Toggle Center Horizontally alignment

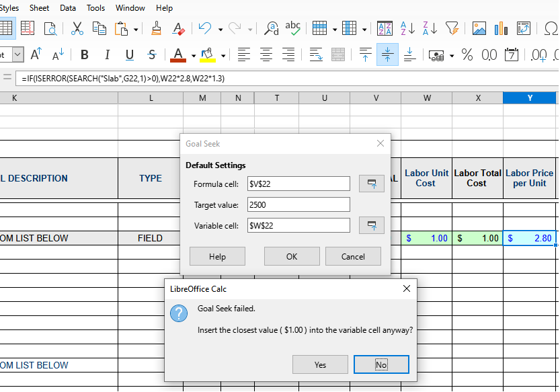click(x=266, y=54)
